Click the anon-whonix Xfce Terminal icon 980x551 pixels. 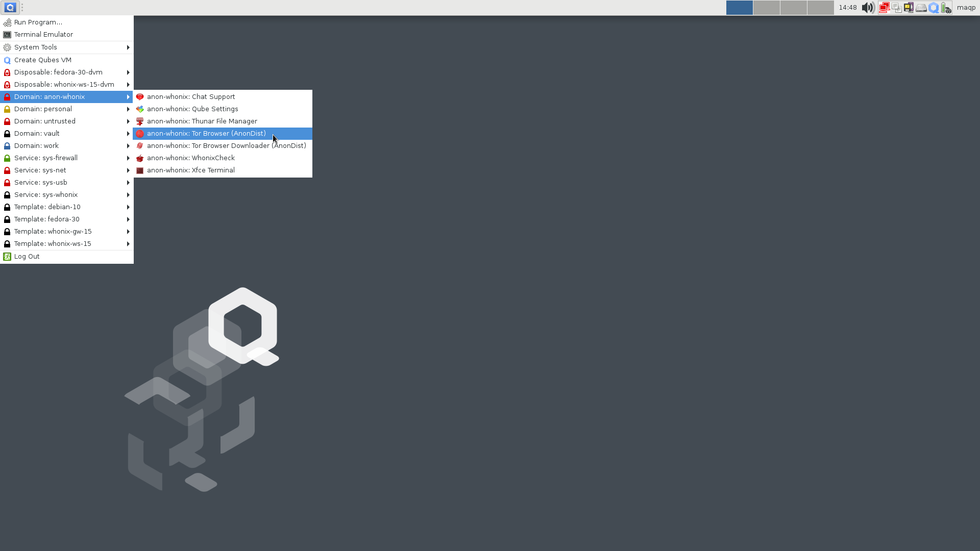(x=140, y=170)
